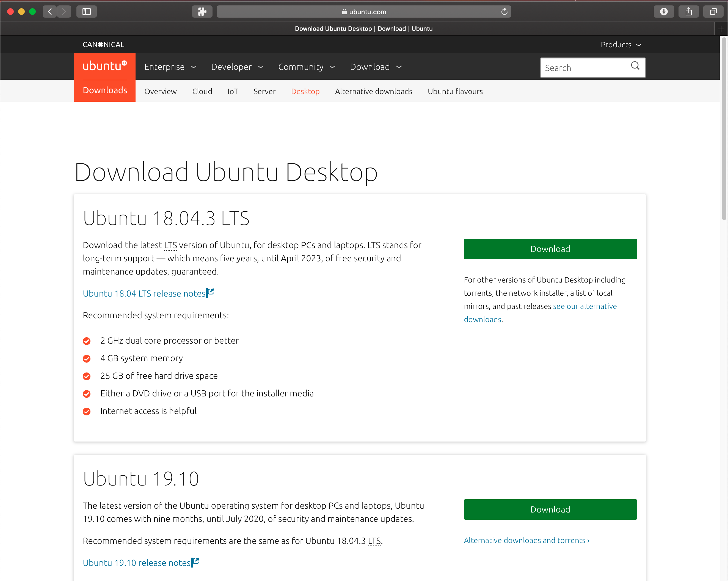This screenshot has width=728, height=581.
Task: Click the 'Ubuntu 18.04.3 LTS' heading
Action: point(166,218)
